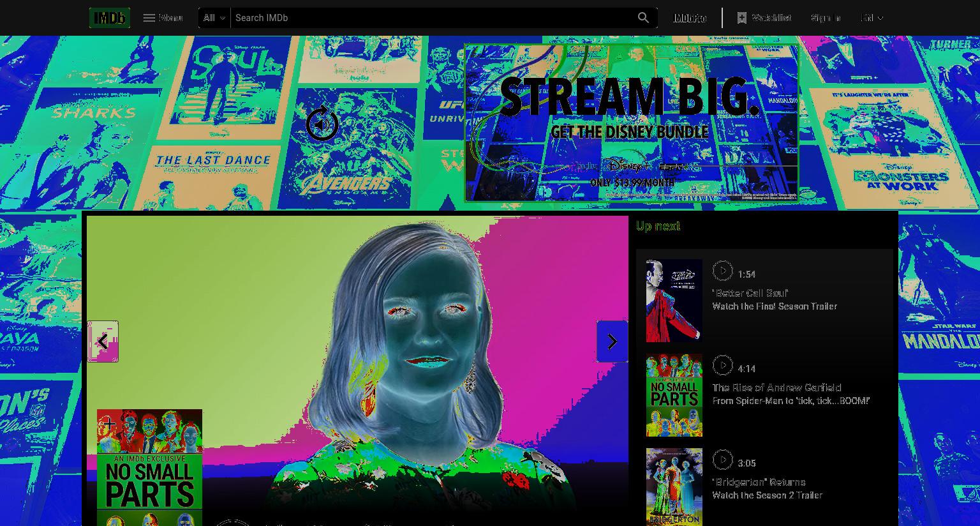Image resolution: width=980 pixels, height=526 pixels.
Task: Open 'Bridgerton Returns' title text
Action: (759, 482)
